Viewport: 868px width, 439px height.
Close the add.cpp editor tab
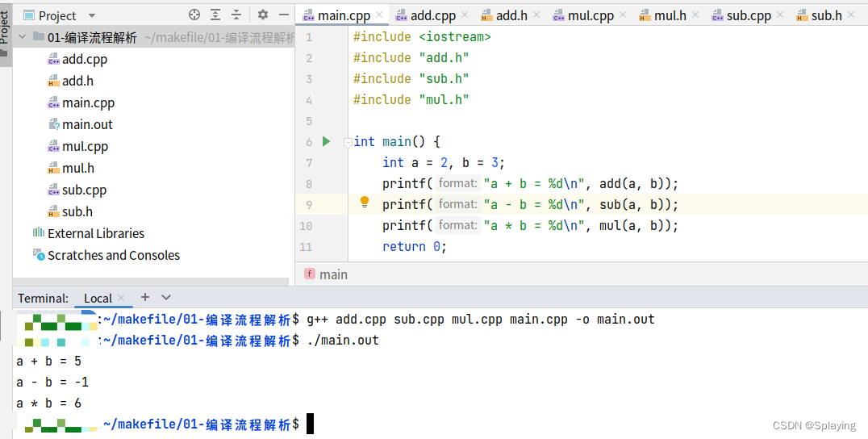[465, 15]
